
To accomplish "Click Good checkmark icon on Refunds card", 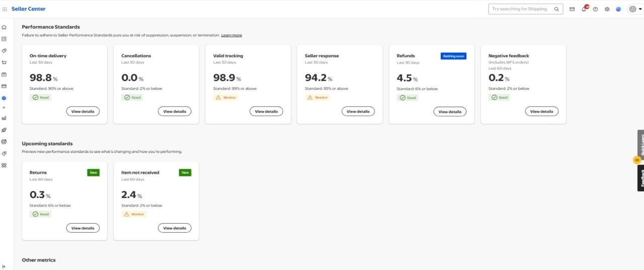I will point(402,98).
